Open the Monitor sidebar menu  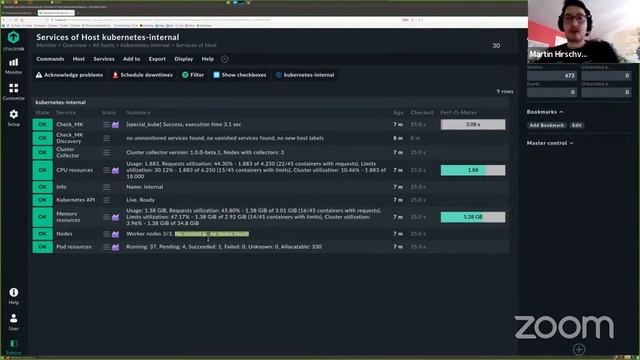pyautogui.click(x=13, y=66)
